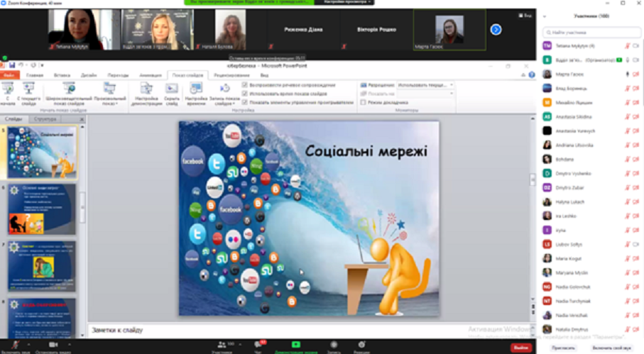This screenshot has width=644, height=354.
Task: Click 'Пригласить' button in participants panel
Action: pos(563,348)
